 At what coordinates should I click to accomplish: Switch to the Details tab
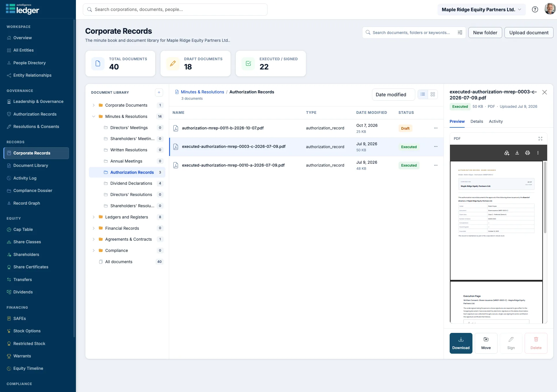pos(476,121)
